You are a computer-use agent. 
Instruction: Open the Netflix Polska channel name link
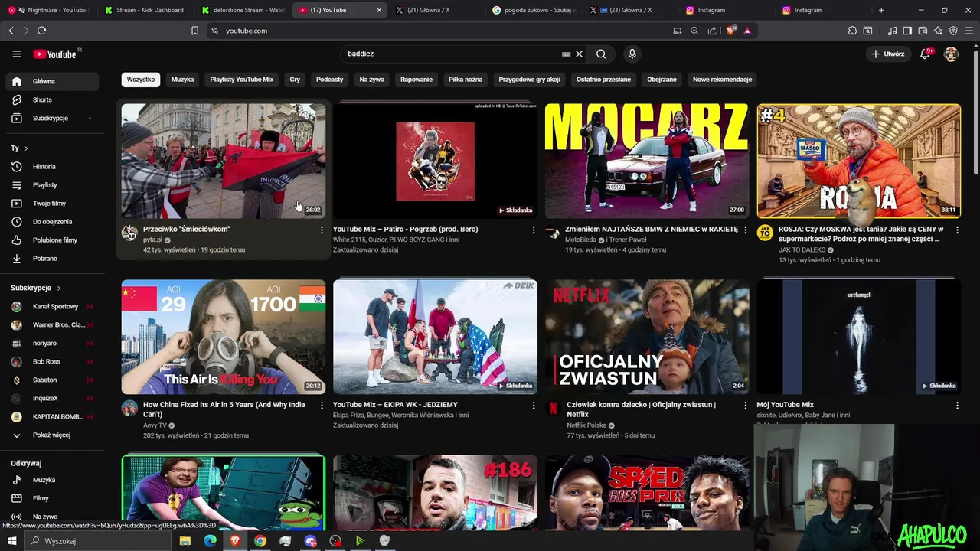(586, 425)
